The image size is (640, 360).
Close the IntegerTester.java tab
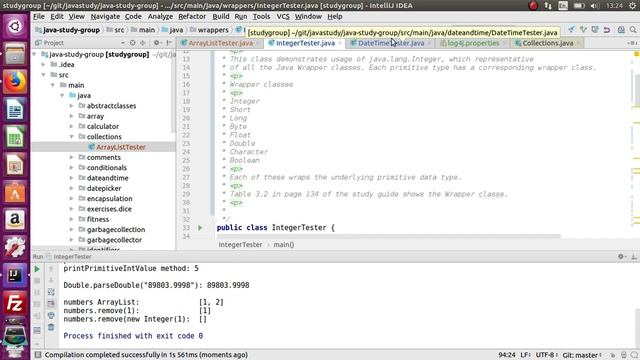(x=340, y=43)
